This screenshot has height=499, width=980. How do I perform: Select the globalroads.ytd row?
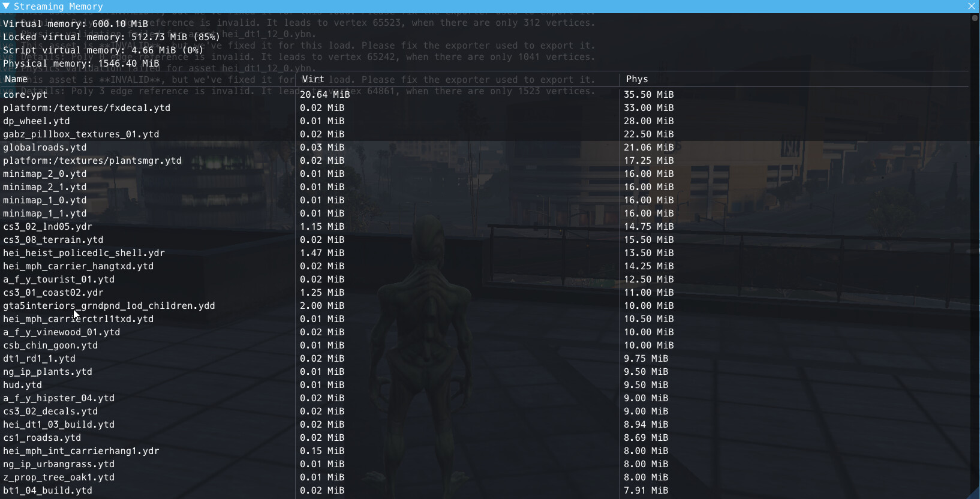click(x=45, y=148)
